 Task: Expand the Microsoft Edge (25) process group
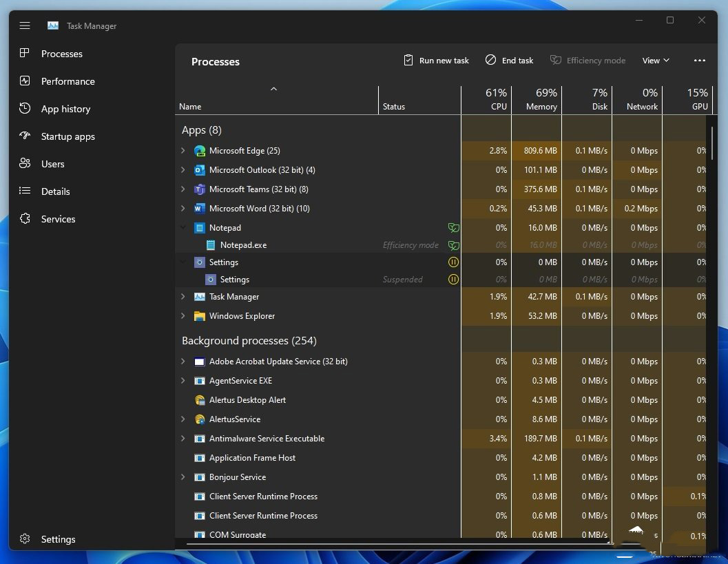click(183, 150)
